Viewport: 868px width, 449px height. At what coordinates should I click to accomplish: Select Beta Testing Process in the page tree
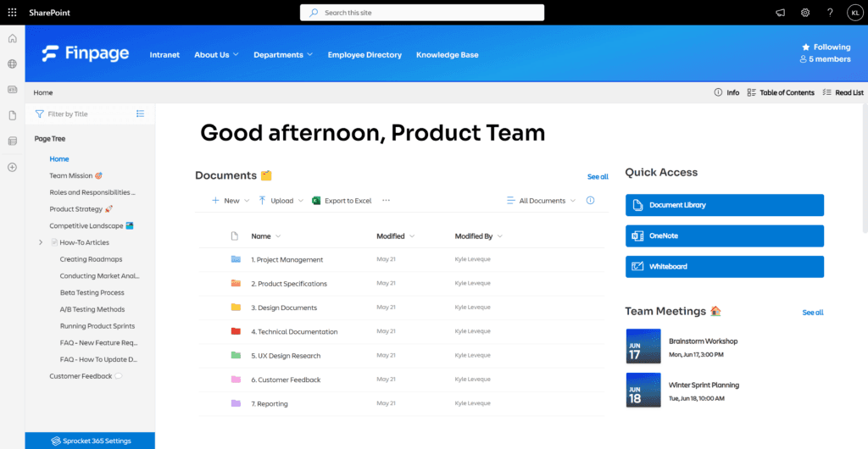tap(92, 292)
